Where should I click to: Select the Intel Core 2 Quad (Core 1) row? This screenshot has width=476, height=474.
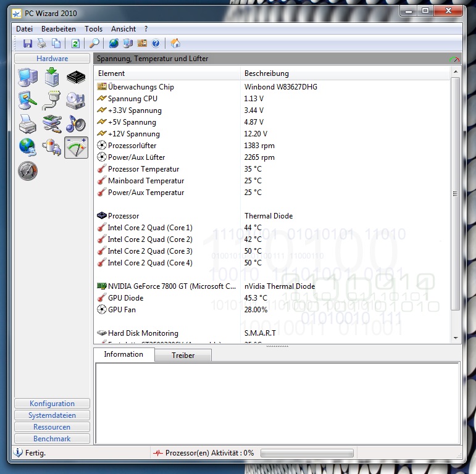pos(272,228)
